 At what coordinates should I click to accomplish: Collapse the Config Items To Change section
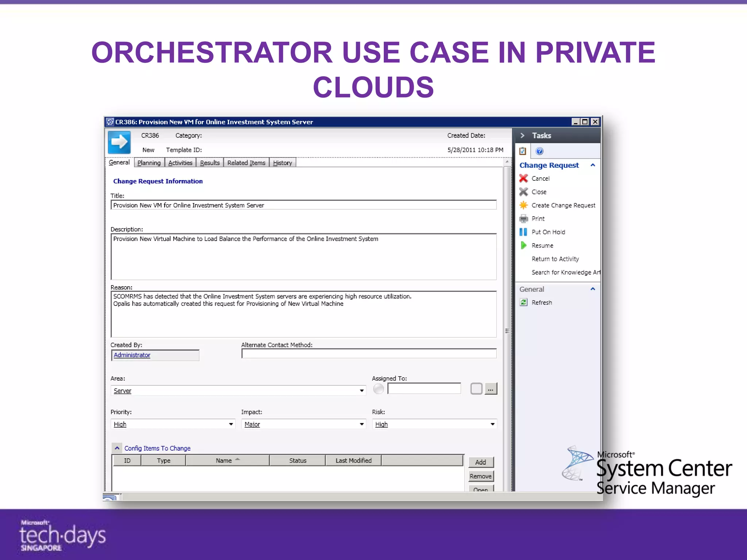click(x=117, y=448)
